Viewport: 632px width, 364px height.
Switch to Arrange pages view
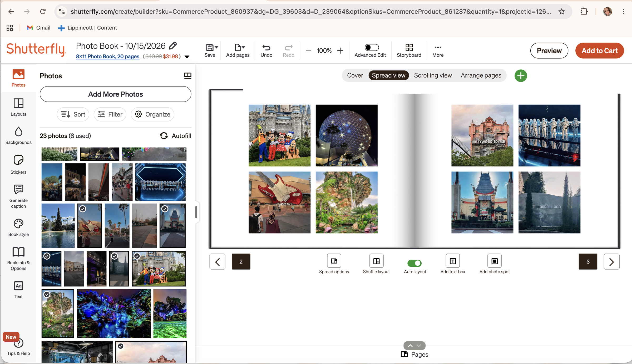coord(481,75)
